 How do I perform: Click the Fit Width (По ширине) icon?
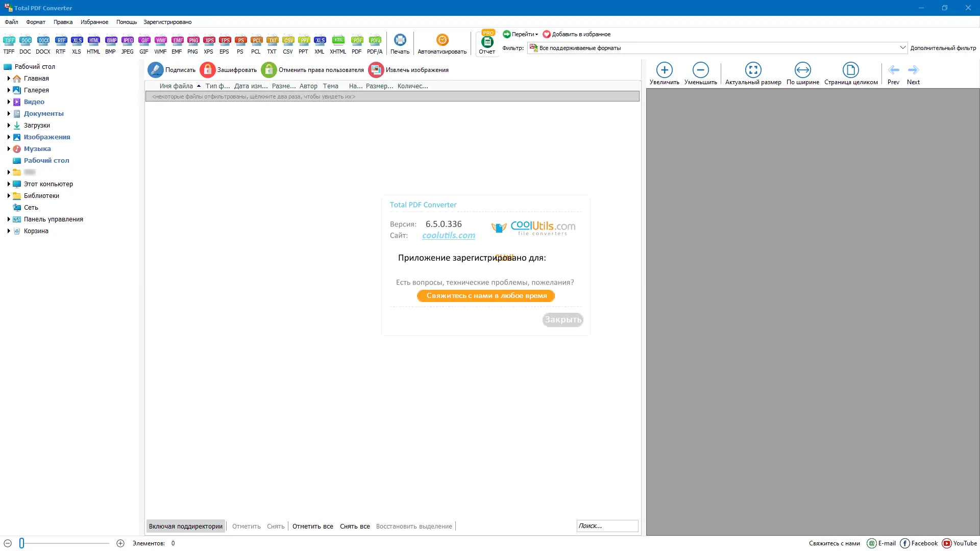[802, 70]
